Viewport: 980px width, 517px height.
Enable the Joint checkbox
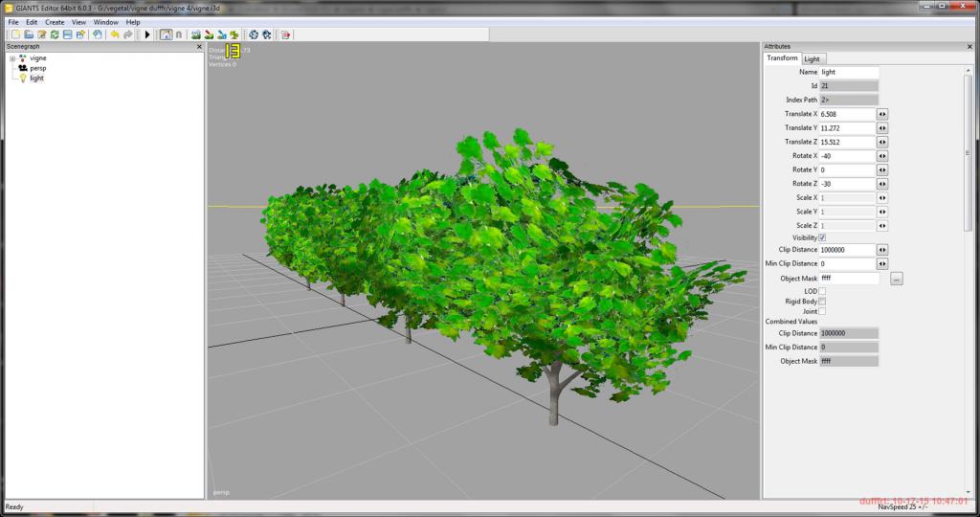[x=822, y=311]
